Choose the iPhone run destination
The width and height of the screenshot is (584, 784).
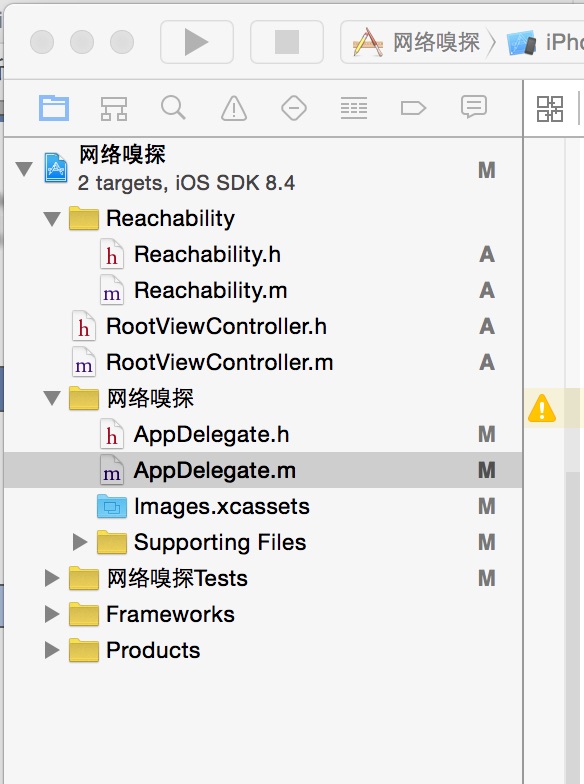click(x=545, y=42)
